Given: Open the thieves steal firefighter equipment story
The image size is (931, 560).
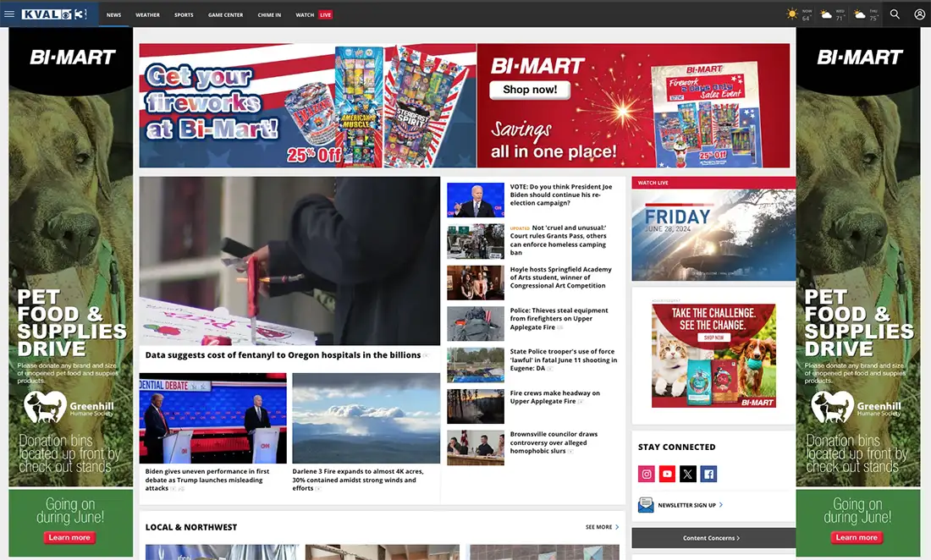Looking at the screenshot, I should click(x=559, y=319).
